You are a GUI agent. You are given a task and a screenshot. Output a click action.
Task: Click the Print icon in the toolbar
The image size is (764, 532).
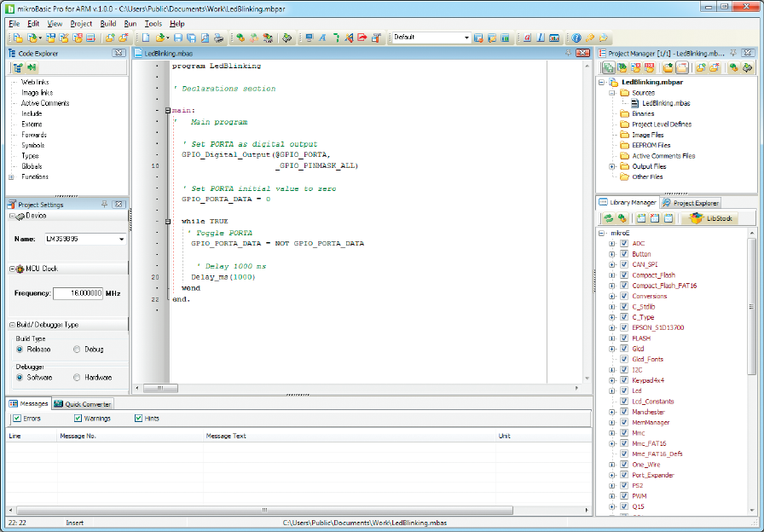pos(218,38)
